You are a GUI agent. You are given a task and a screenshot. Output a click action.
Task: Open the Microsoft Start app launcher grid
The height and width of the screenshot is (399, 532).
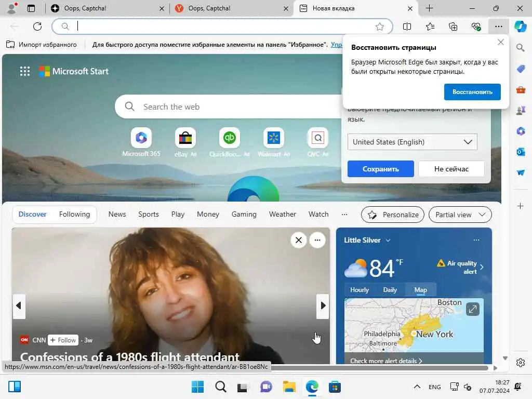point(25,71)
